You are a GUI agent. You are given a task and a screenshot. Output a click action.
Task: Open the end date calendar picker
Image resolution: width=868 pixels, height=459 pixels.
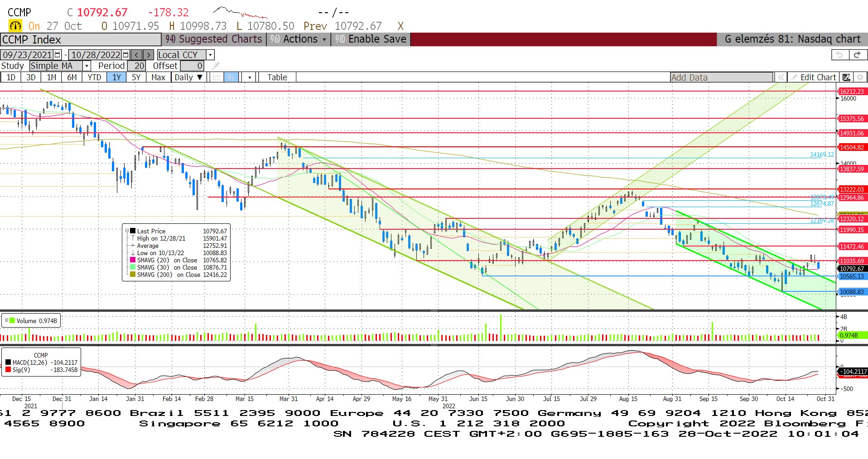126,55
